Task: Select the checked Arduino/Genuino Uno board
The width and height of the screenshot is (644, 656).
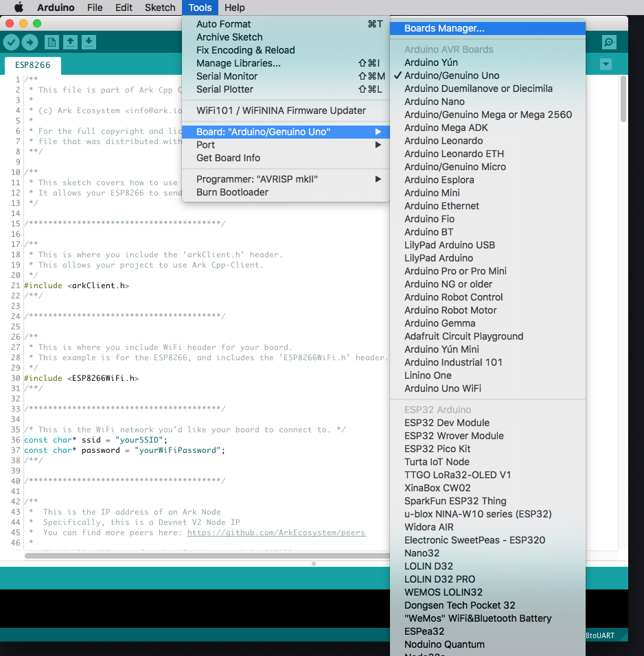Action: click(x=452, y=75)
